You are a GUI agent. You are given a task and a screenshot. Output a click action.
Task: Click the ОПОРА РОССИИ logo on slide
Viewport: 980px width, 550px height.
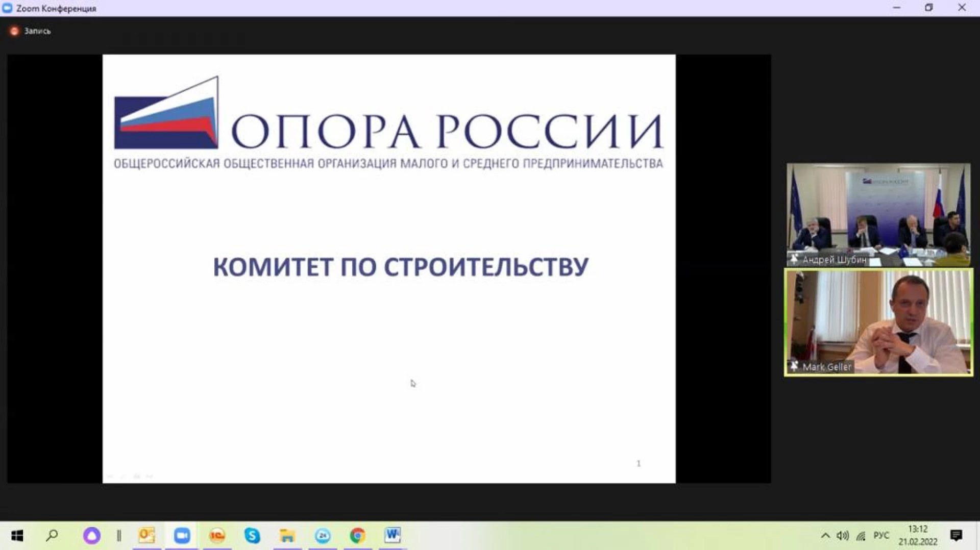[x=389, y=122]
